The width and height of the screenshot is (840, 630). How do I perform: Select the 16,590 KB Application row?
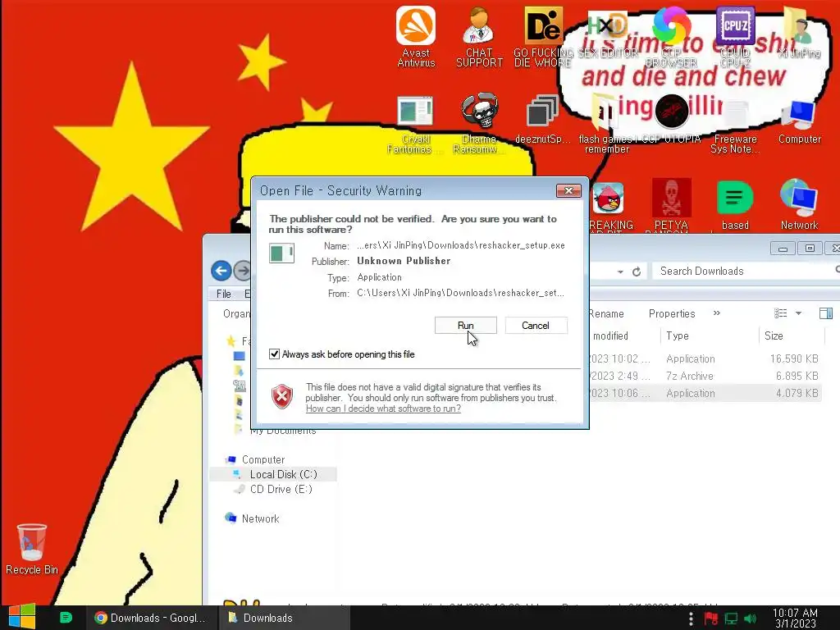[704, 359]
